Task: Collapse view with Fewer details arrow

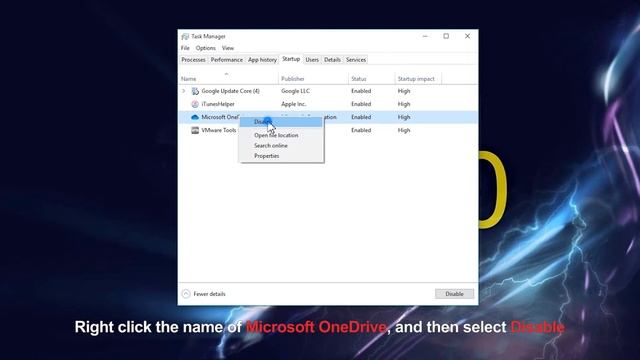Action: click(x=186, y=294)
